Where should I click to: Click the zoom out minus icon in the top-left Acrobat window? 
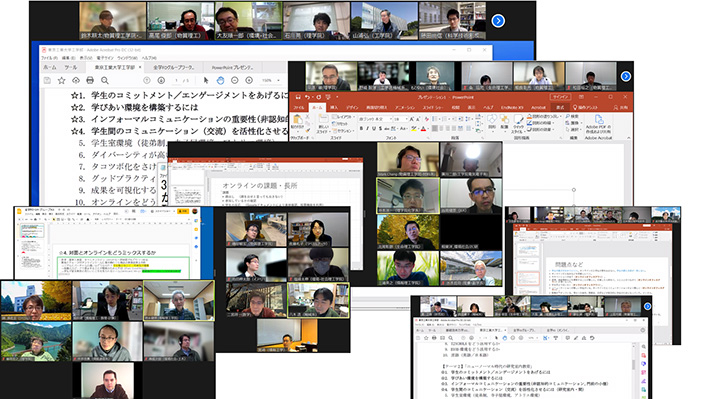pos(235,80)
